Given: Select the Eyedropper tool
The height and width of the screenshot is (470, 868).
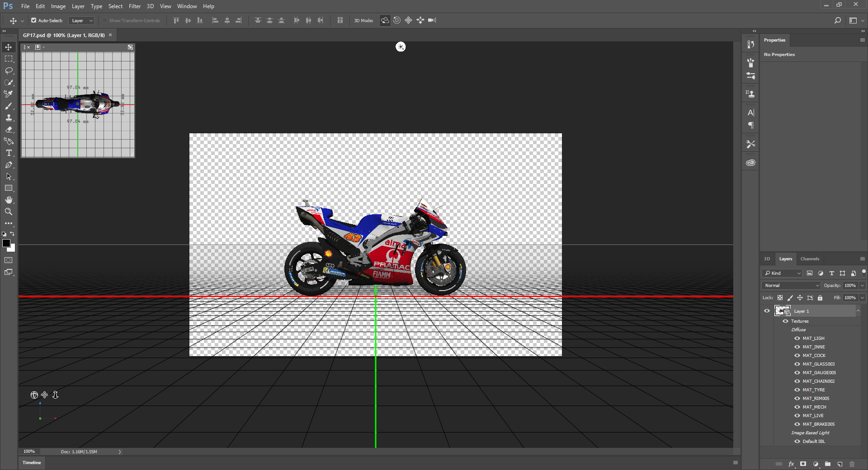Looking at the screenshot, I should (x=9, y=94).
